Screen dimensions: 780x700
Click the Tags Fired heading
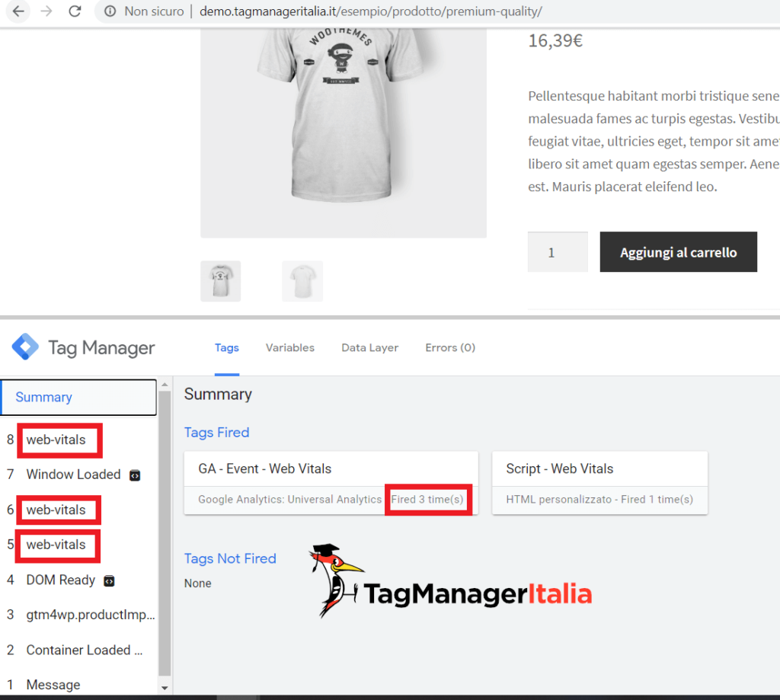(x=216, y=433)
